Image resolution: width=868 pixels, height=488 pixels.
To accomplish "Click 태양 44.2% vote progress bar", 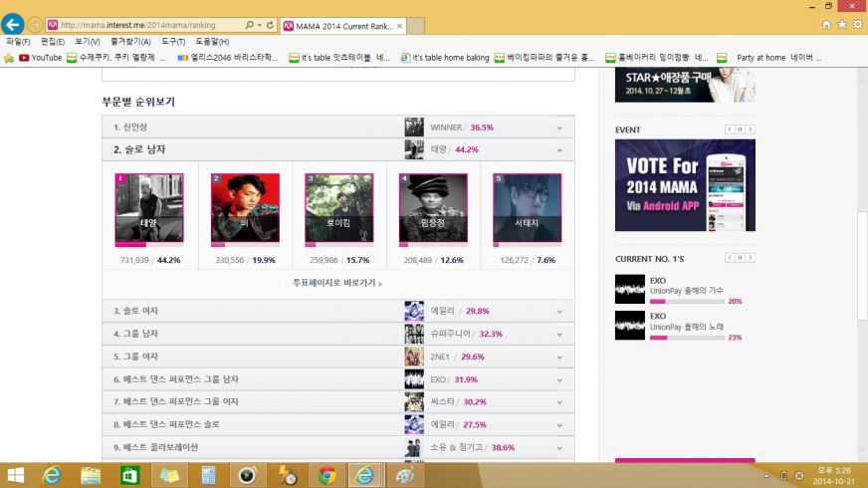I will pyautogui.click(x=149, y=244).
